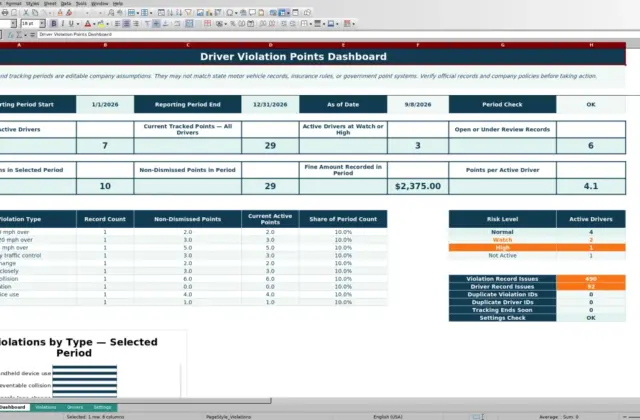Format as Percent icon
This screenshot has width=640, height=420.
[x=233, y=24]
